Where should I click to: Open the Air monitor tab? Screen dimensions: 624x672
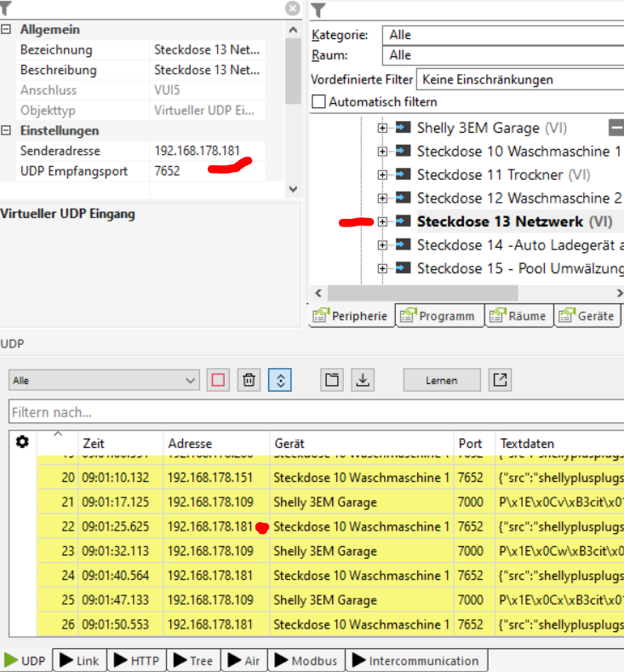(x=244, y=660)
